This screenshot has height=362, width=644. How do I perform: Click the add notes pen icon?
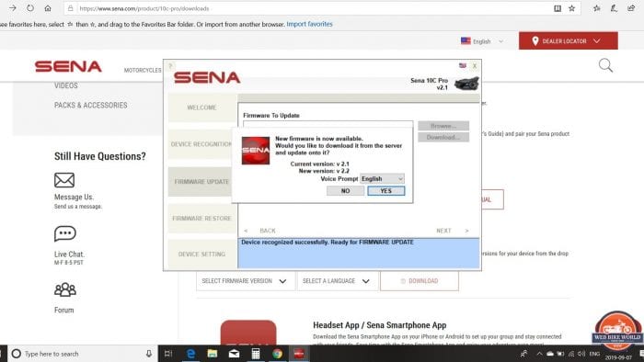614,8
